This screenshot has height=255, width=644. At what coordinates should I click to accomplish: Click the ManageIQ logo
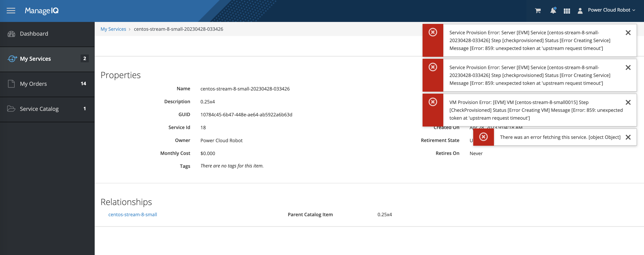[x=41, y=11]
